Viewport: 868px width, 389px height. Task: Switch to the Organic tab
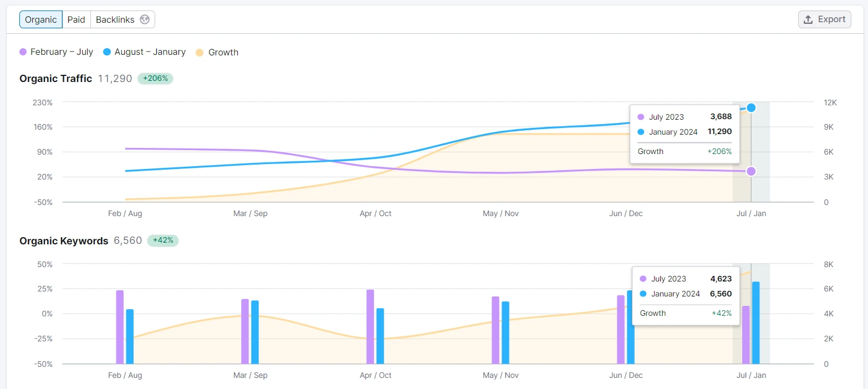[41, 19]
